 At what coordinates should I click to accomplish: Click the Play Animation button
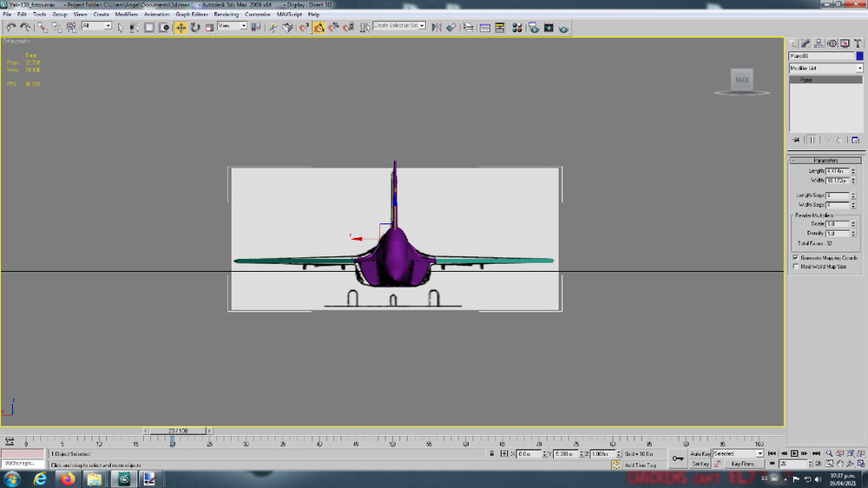[794, 453]
